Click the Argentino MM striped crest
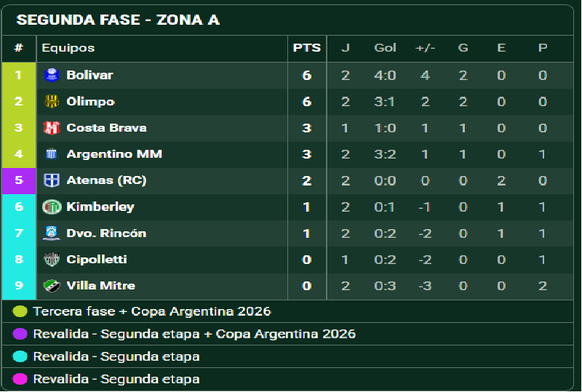This screenshot has height=392, width=582. (x=52, y=153)
